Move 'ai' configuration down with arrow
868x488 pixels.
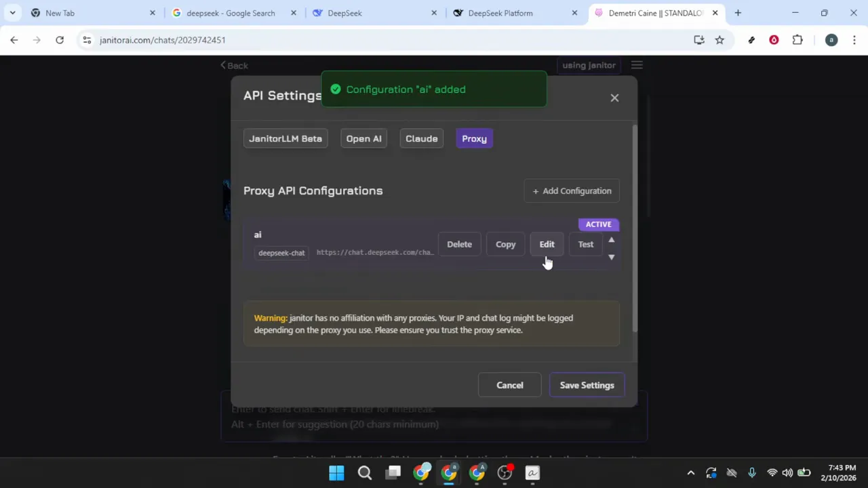(x=611, y=257)
